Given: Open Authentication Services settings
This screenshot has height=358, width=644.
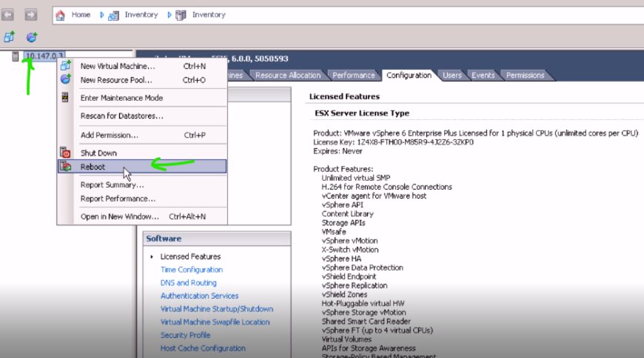Looking at the screenshot, I should pyautogui.click(x=200, y=296).
